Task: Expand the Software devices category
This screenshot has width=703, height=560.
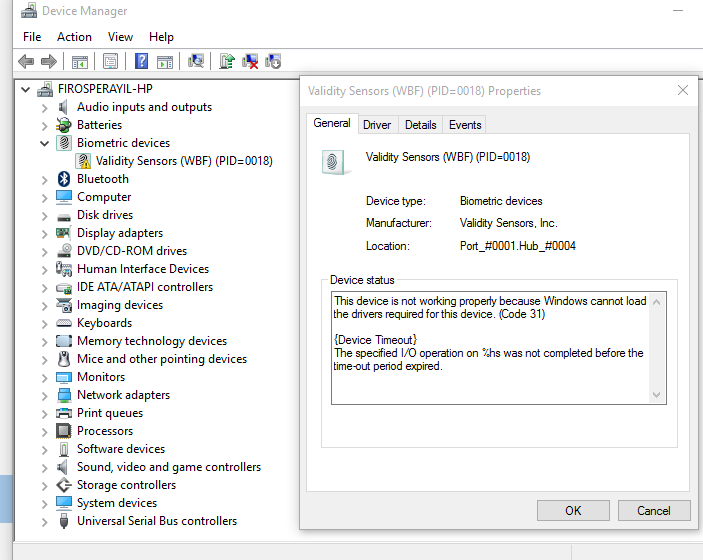Action: click(x=44, y=450)
